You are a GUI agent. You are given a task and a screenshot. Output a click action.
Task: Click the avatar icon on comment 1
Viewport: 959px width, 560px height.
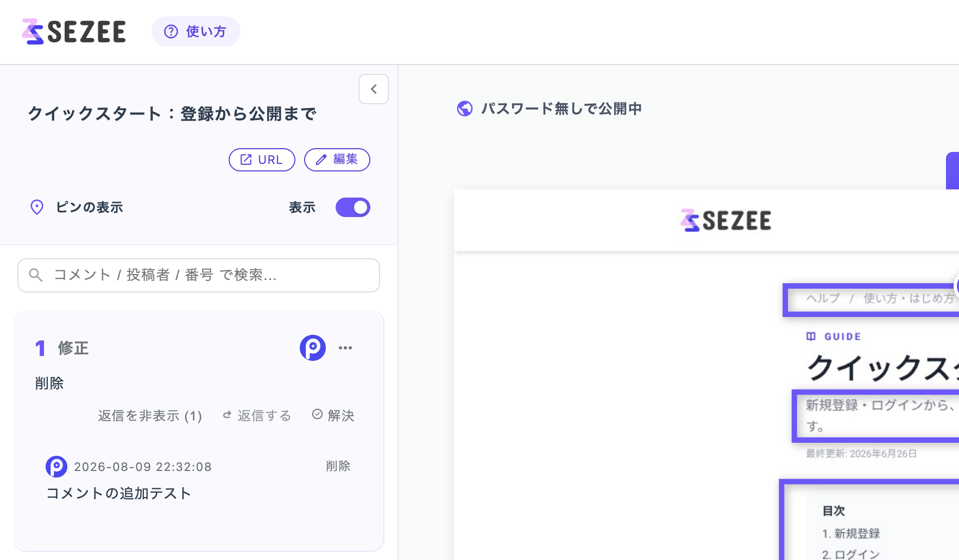pos(313,348)
